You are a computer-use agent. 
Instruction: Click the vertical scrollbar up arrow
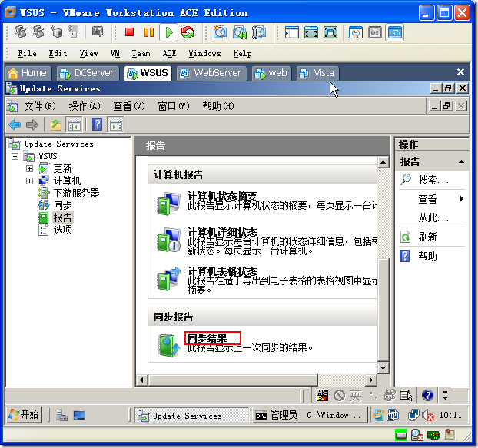pos(383,162)
